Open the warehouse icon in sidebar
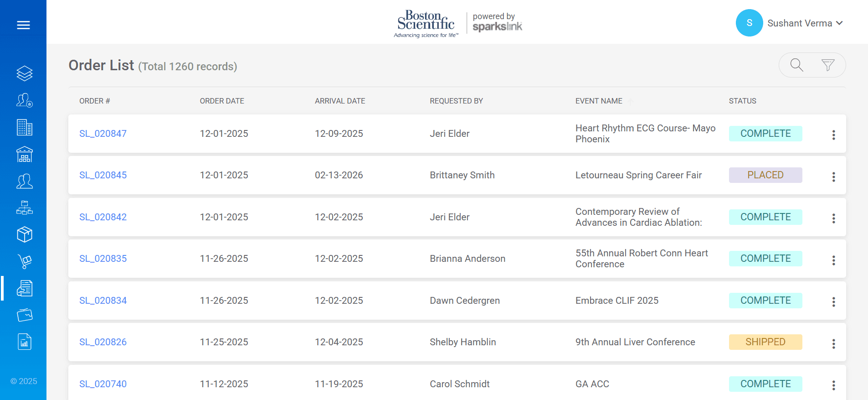 coord(25,155)
